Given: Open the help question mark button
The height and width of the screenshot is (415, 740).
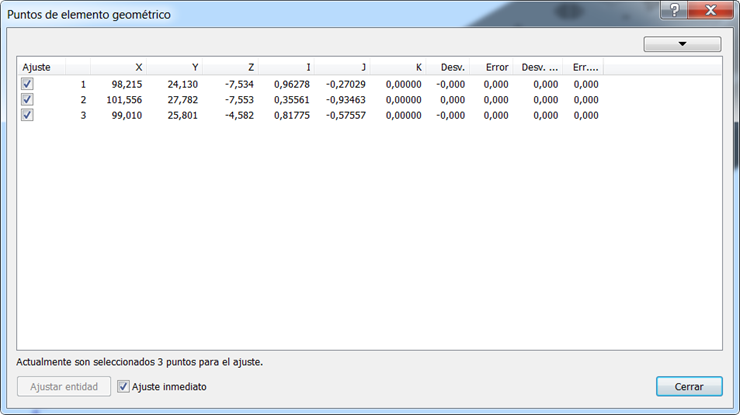Looking at the screenshot, I should tap(674, 9).
